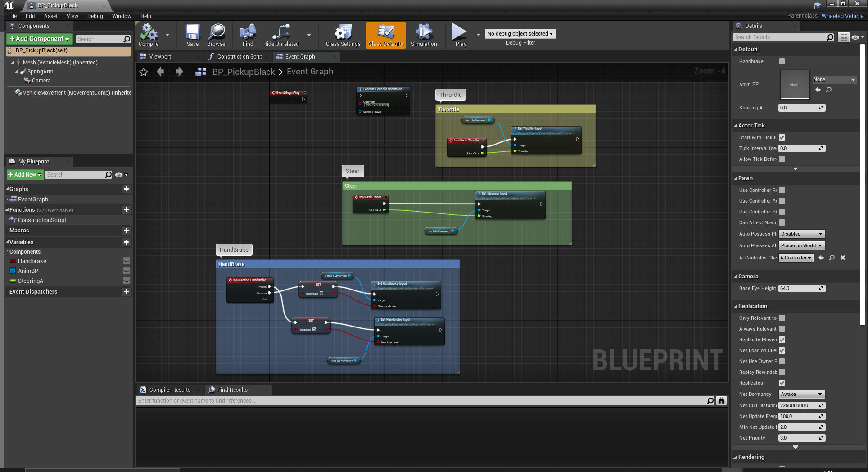Open Auto Possess Player dropdown
The image size is (868, 472).
(x=801, y=234)
